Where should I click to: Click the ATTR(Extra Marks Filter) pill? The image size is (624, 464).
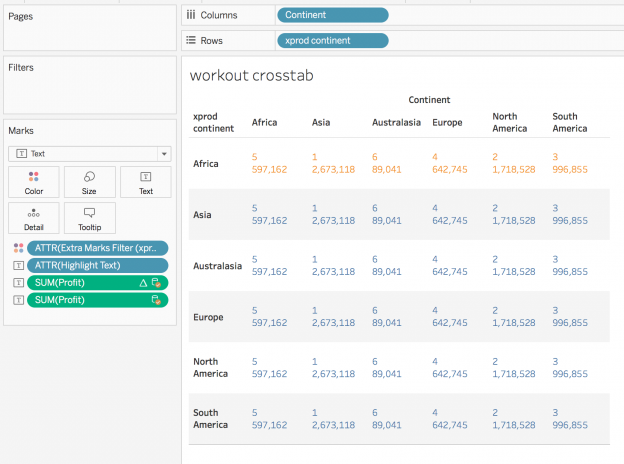pyautogui.click(x=98, y=248)
